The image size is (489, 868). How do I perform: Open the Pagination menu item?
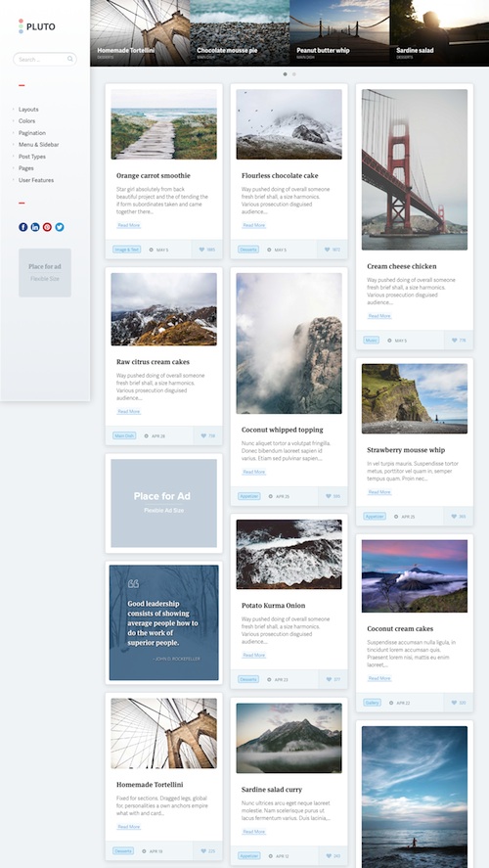32,133
